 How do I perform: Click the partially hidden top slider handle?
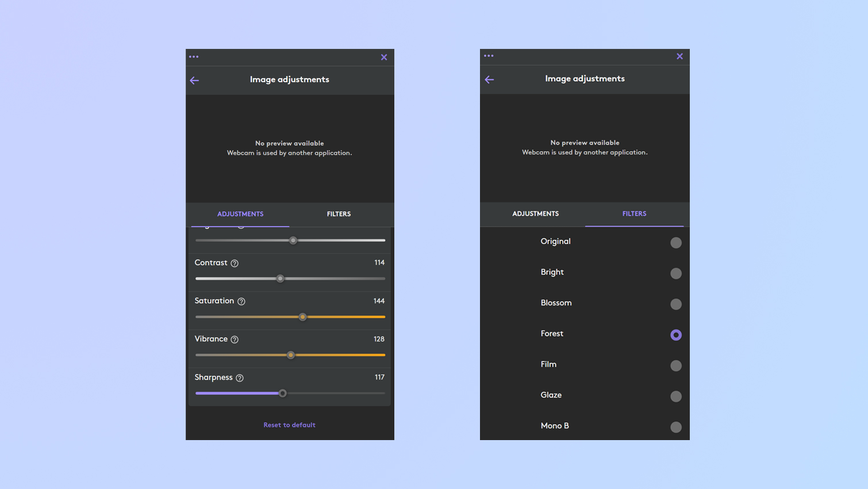[293, 240]
